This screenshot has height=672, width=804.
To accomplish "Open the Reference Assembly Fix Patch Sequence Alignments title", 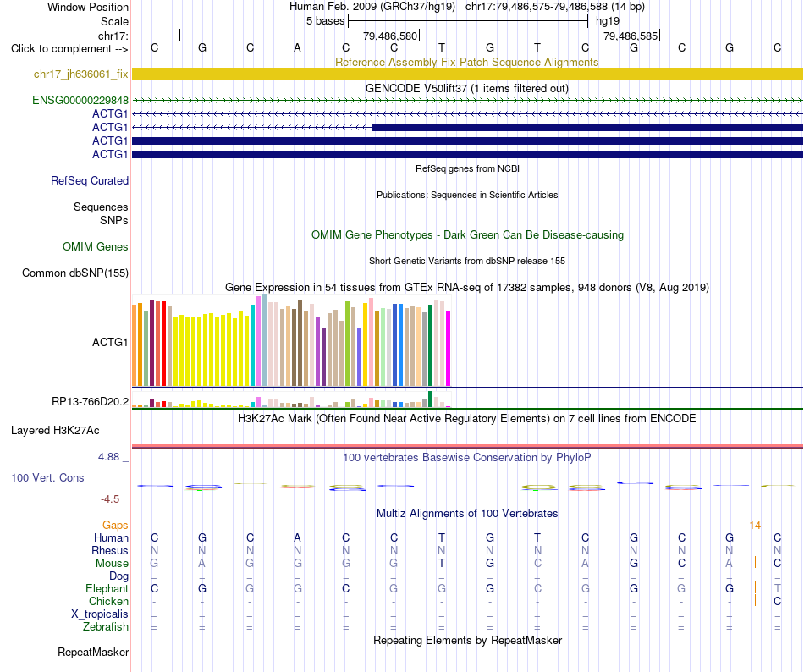I will tap(466, 62).
